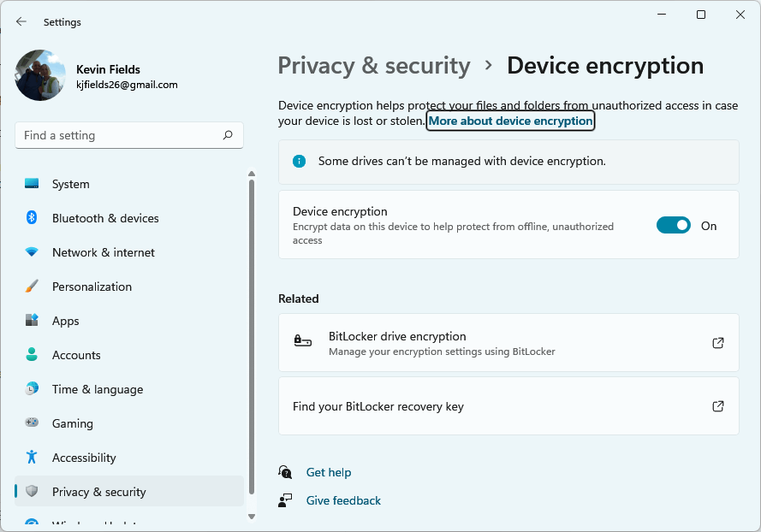This screenshot has width=761, height=532.
Task: Click inside the Find a setting box
Action: (x=120, y=135)
